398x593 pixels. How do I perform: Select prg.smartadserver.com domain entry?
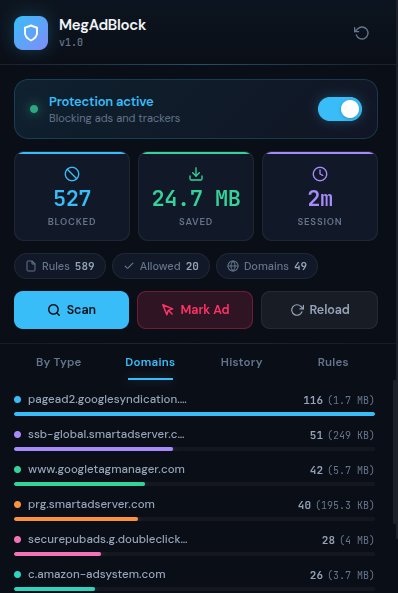click(x=194, y=510)
